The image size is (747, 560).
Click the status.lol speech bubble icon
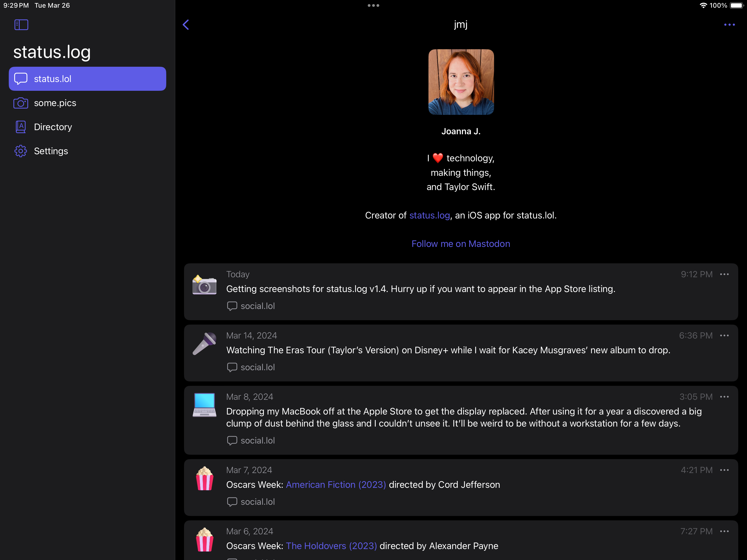[x=21, y=79]
